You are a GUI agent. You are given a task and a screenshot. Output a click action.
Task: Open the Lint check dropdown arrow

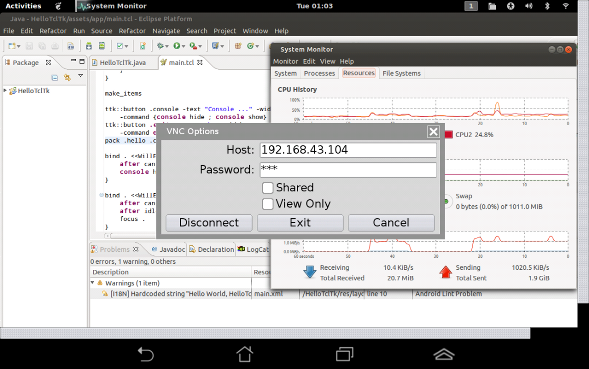pyautogui.click(x=126, y=46)
